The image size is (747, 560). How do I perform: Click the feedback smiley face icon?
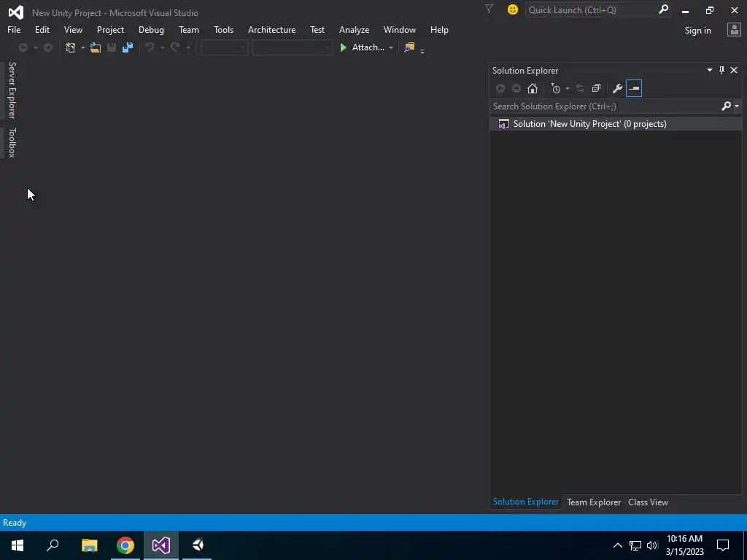(513, 9)
